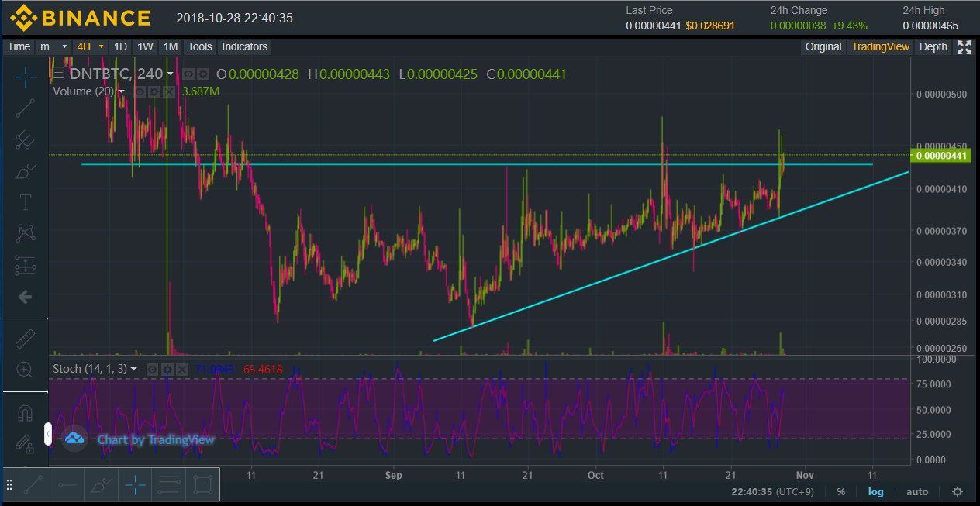
Task: Switch to the Original chart tab
Action: point(823,47)
